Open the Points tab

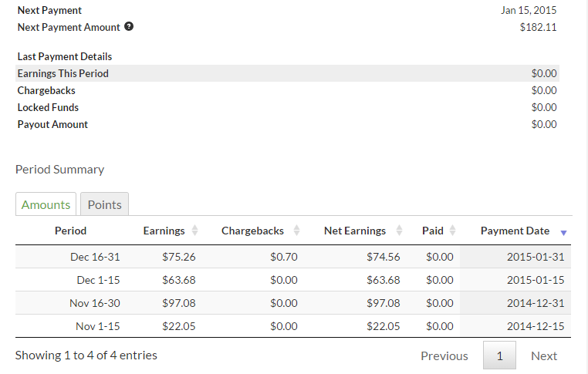click(x=104, y=204)
